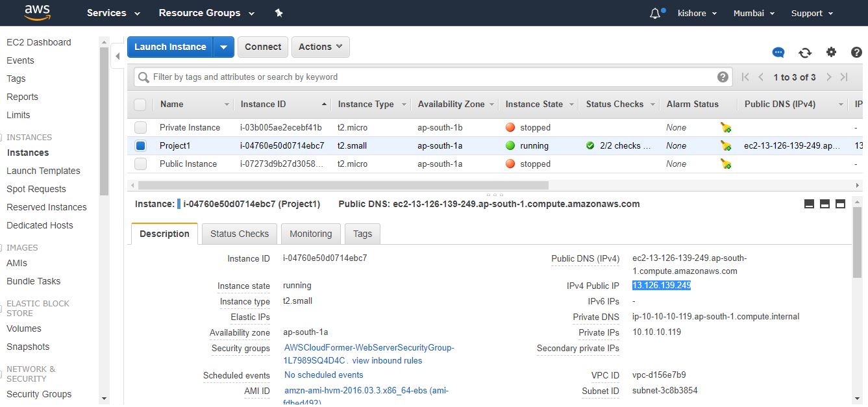868x407 pixels.
Task: Open the settings gear icon
Action: click(831, 53)
